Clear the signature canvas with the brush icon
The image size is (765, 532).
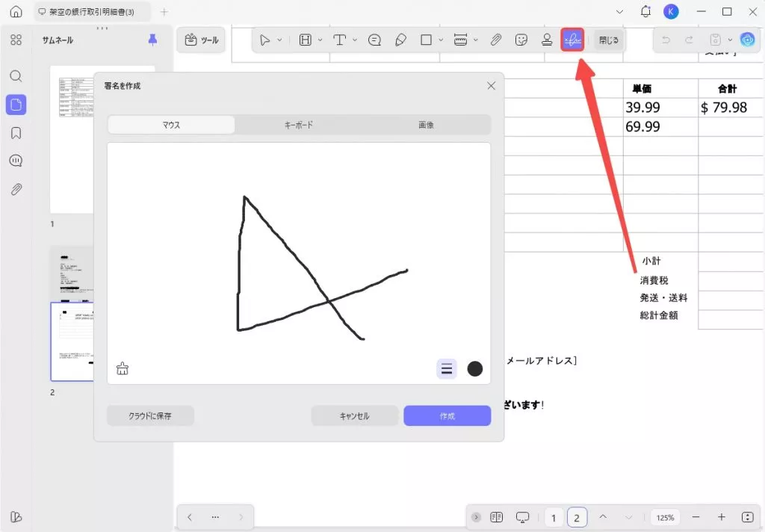(x=122, y=368)
